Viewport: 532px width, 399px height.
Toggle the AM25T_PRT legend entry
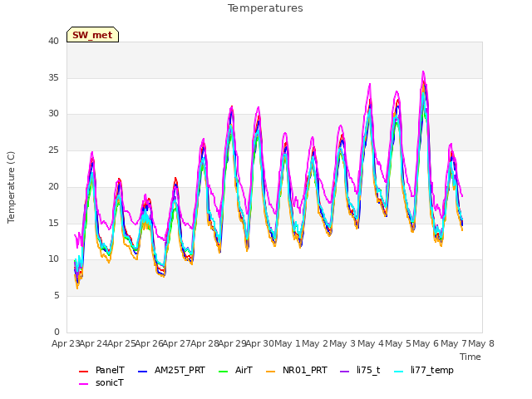pos(172,370)
